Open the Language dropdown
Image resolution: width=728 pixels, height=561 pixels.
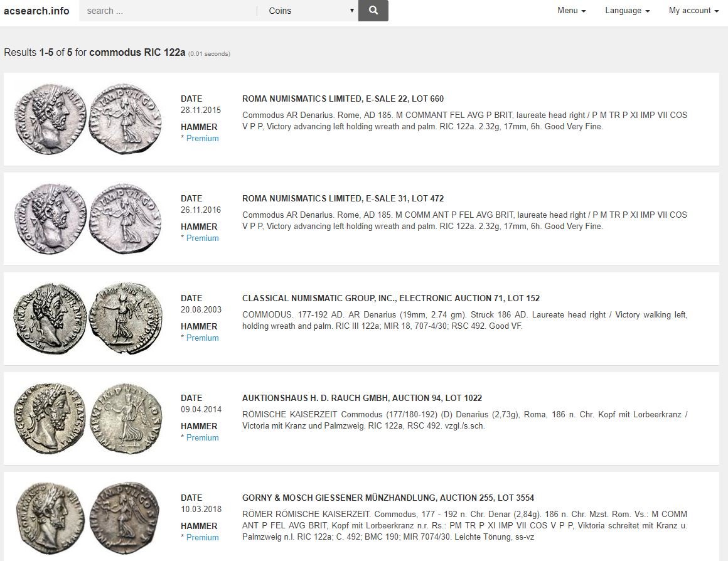627,10
